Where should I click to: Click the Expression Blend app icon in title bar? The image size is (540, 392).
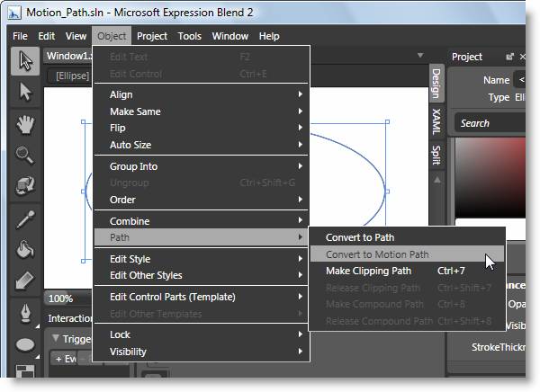click(x=14, y=13)
